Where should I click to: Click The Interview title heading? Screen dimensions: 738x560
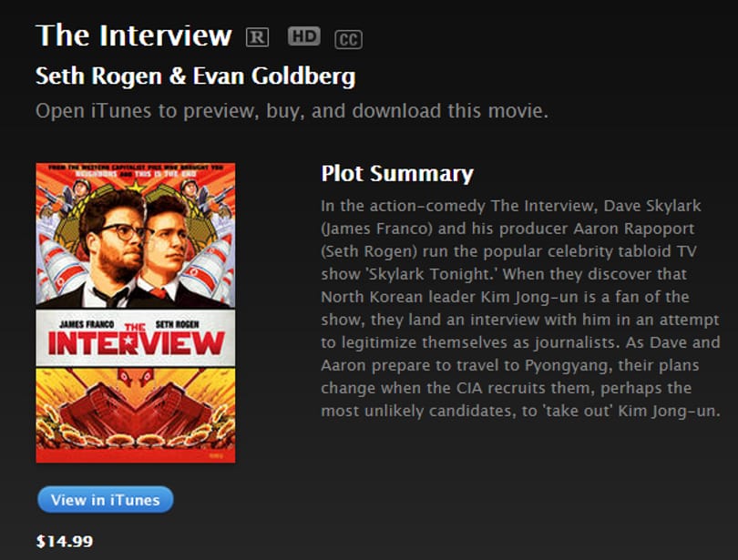(x=134, y=36)
